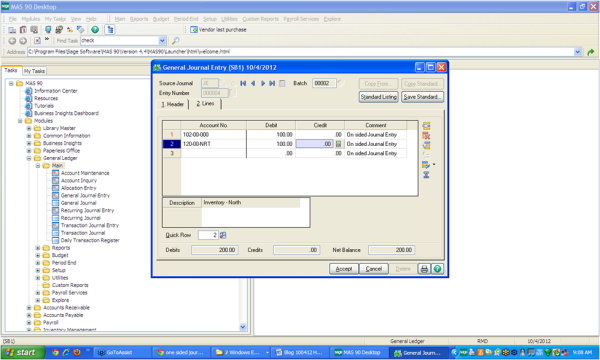Switch to the My Tasks tab

(x=34, y=71)
